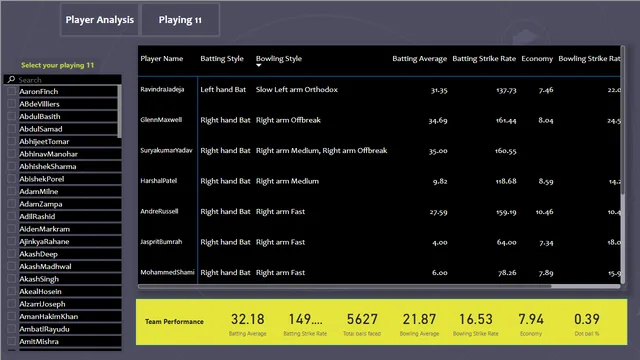Click batting average value 34.69
This screenshot has height=360, width=640.
tap(438, 120)
